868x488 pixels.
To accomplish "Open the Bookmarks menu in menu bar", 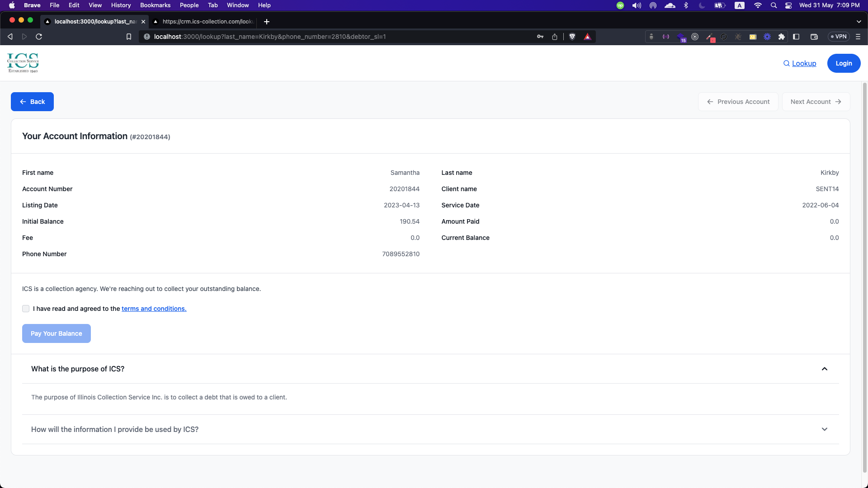I will pyautogui.click(x=155, y=5).
